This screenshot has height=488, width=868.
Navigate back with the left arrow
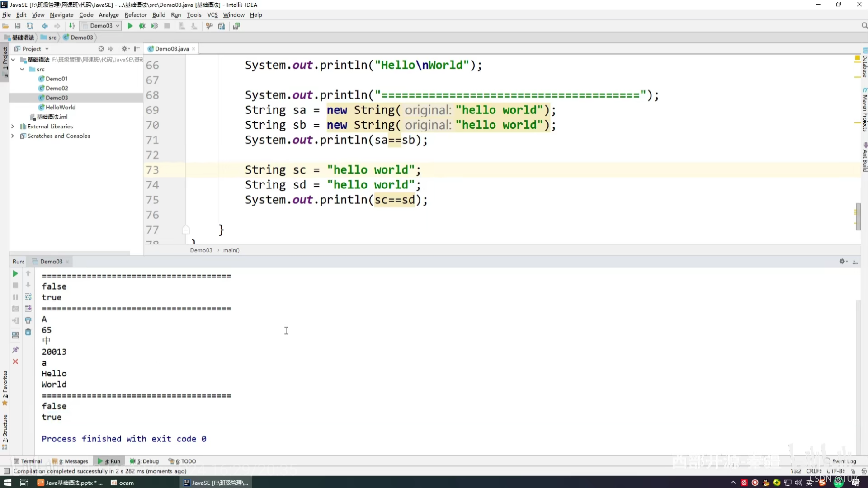pos(45,26)
